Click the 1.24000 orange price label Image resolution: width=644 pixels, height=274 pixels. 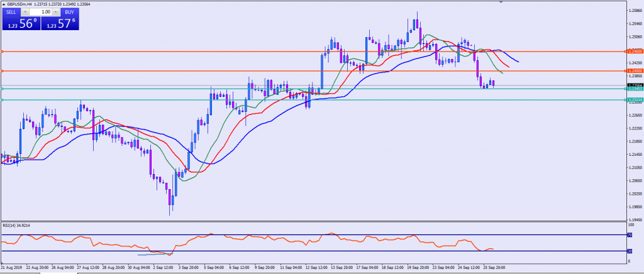[x=634, y=71]
